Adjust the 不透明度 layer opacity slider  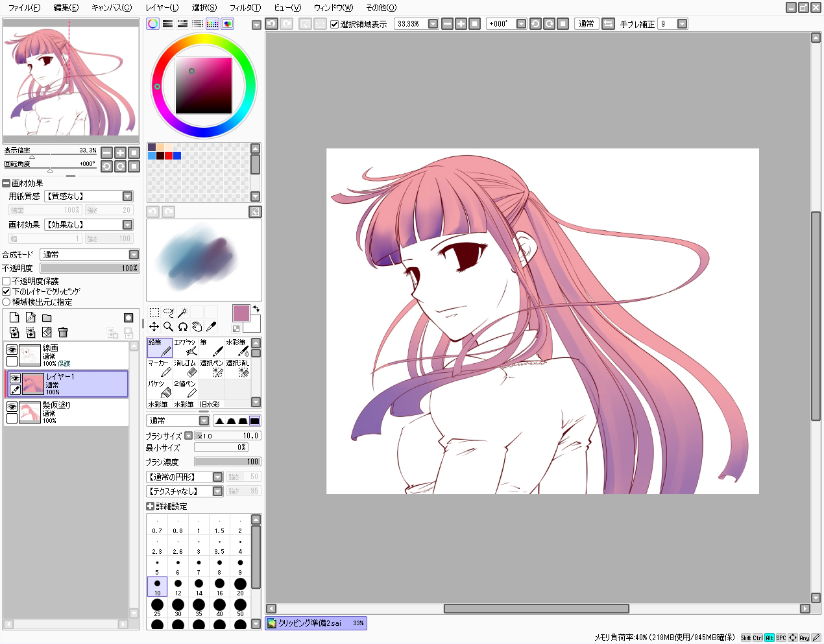click(x=90, y=268)
